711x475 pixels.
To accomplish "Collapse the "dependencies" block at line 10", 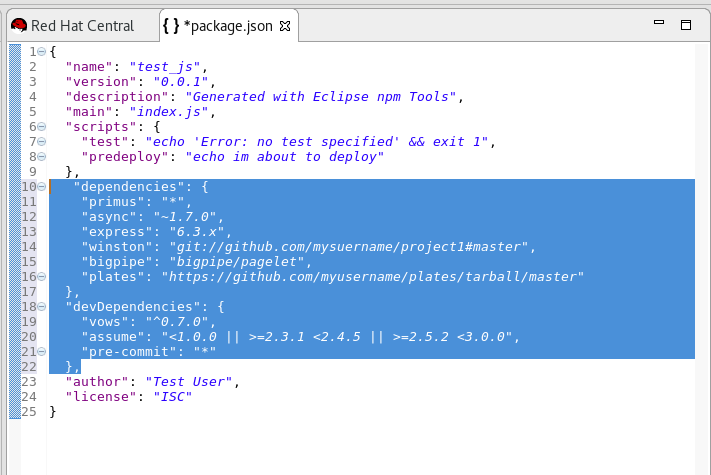I will (x=42, y=186).
